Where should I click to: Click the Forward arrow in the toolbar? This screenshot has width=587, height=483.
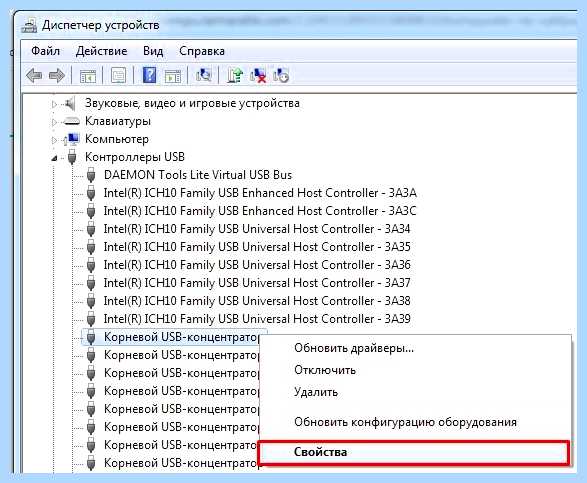point(57,76)
